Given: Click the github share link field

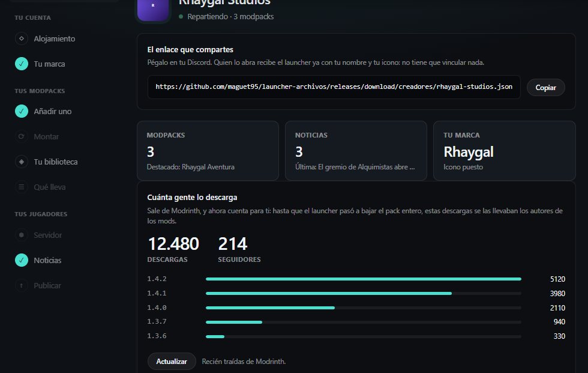Looking at the screenshot, I should tap(334, 87).
